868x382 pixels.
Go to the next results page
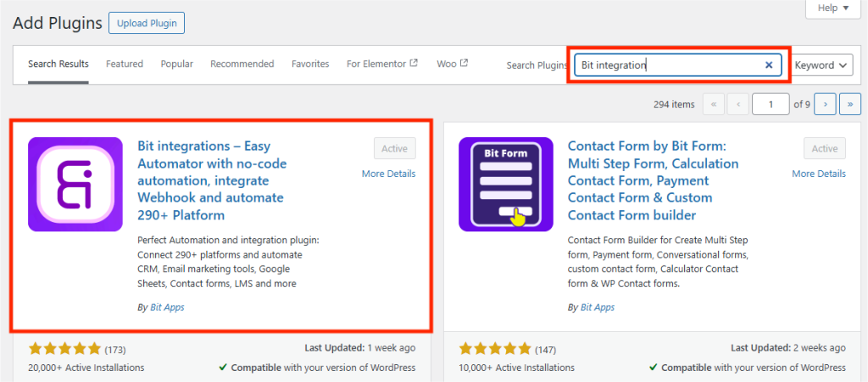pyautogui.click(x=826, y=104)
